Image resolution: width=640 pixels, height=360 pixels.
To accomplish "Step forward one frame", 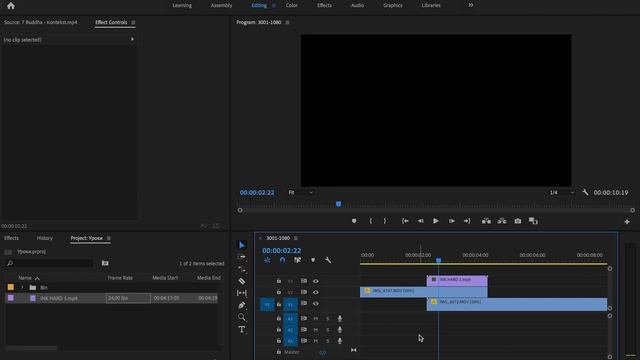I will point(451,221).
